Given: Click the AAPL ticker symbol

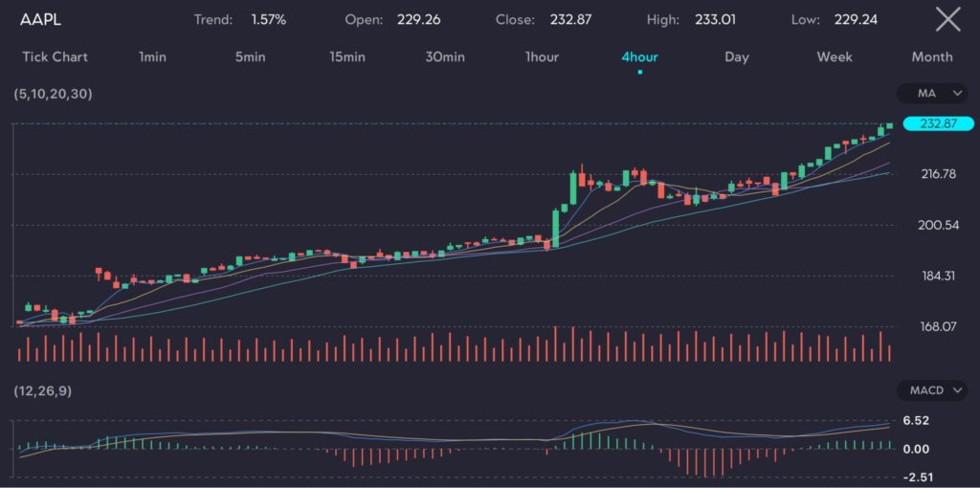Looking at the screenshot, I should [40, 20].
